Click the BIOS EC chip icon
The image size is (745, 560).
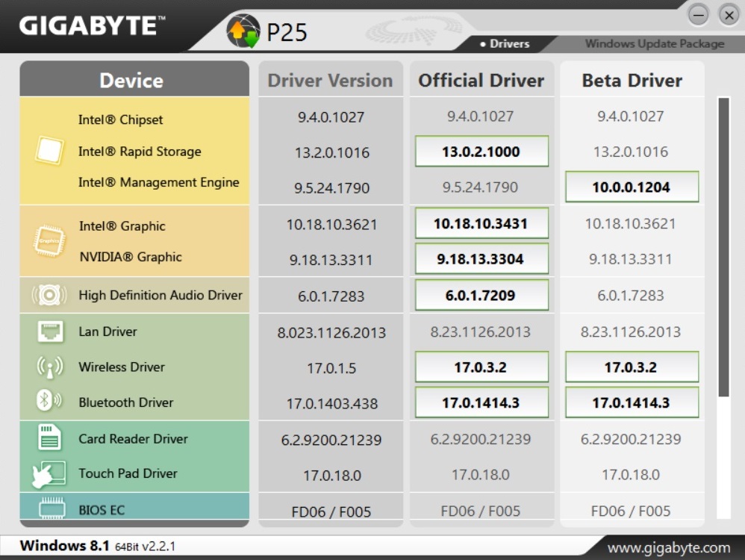point(49,510)
